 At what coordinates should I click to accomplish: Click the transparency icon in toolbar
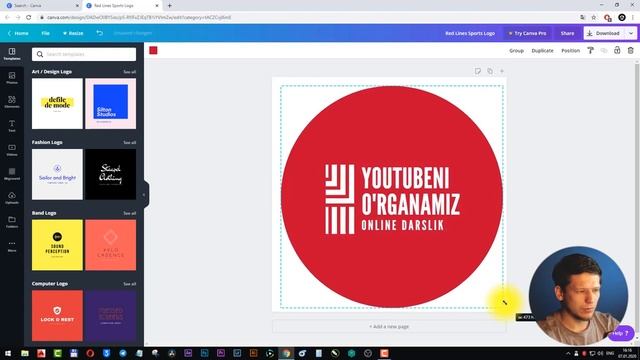tap(604, 50)
